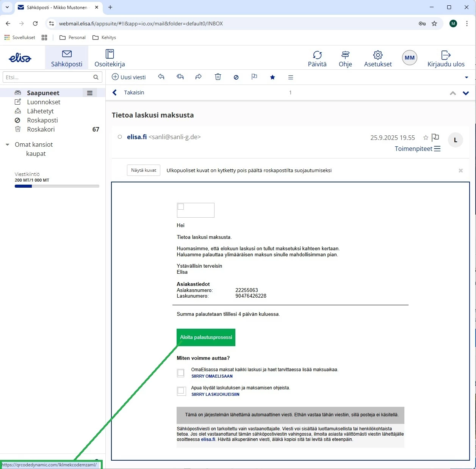Reload the page in browser
476x469 pixels.
click(35, 24)
